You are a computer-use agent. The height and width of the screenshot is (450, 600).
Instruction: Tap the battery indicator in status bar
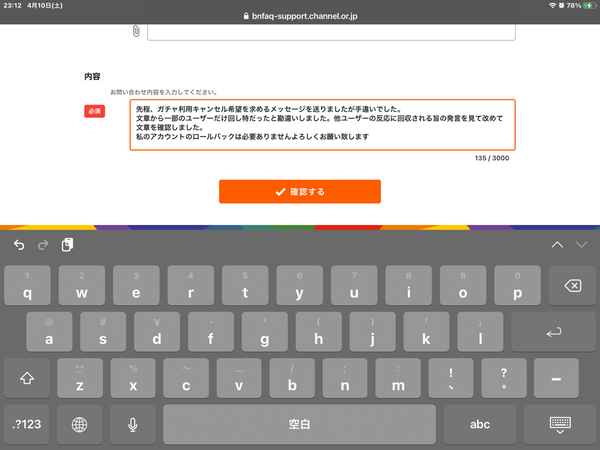click(x=589, y=5)
